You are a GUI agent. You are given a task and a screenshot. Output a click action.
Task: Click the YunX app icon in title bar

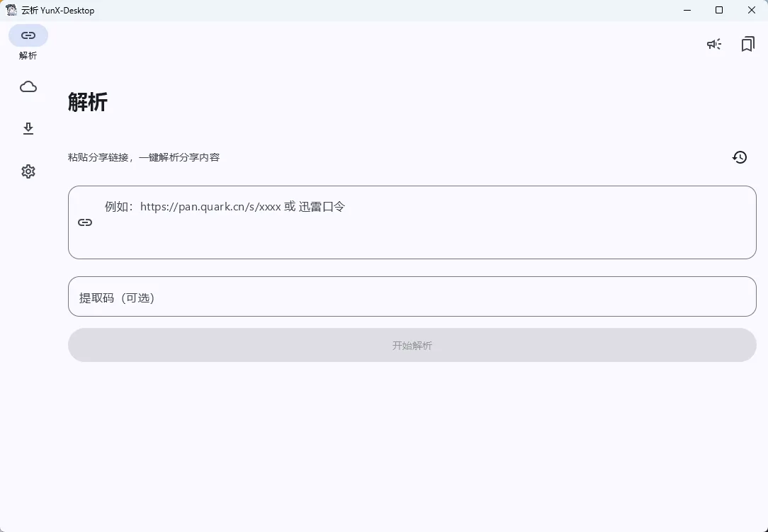pyautogui.click(x=11, y=10)
